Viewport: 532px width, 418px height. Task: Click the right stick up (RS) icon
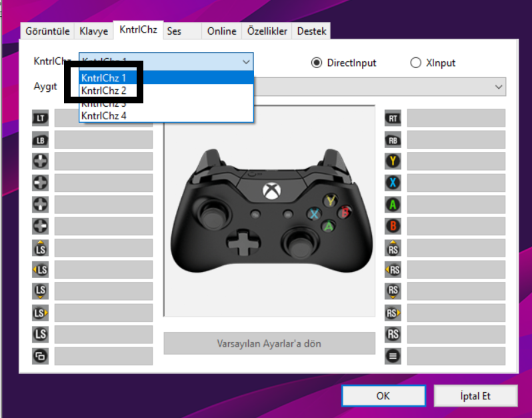[393, 248]
